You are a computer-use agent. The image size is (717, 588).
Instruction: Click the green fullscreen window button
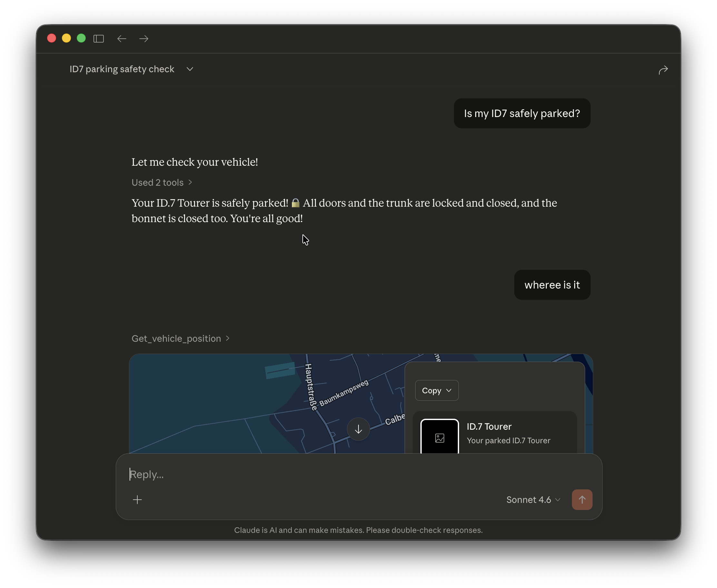click(x=81, y=38)
